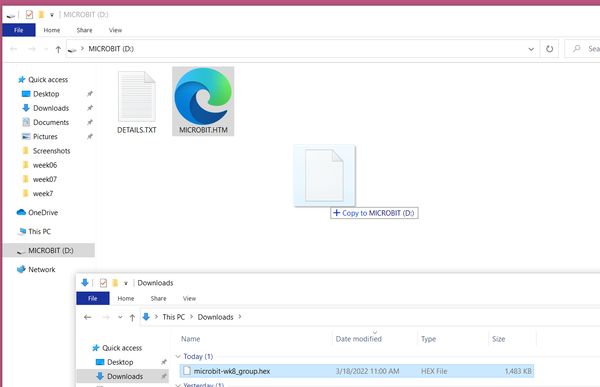This screenshot has width=600, height=387.
Task: Click the hex file's document icon
Action: (x=186, y=371)
